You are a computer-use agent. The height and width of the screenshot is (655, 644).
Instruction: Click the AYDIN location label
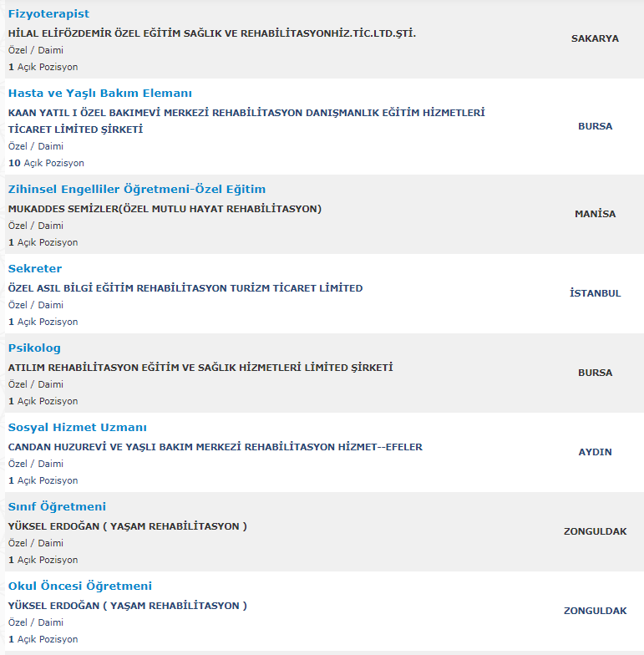[x=595, y=452]
